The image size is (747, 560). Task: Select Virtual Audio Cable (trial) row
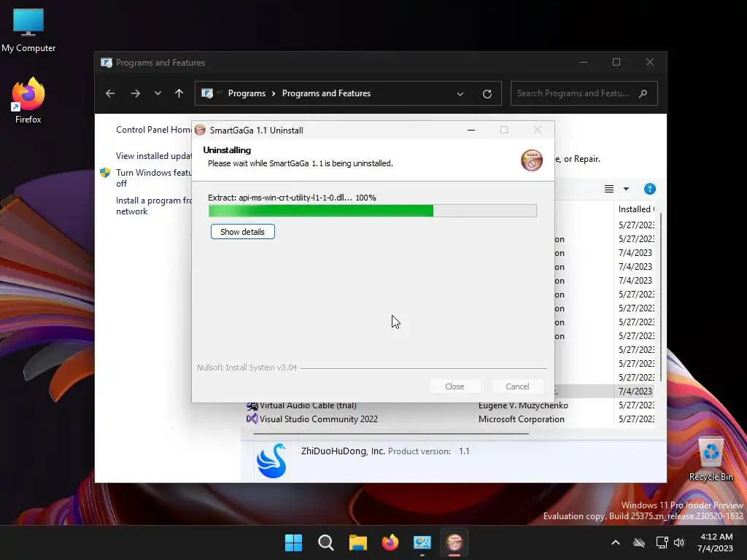click(x=450, y=405)
